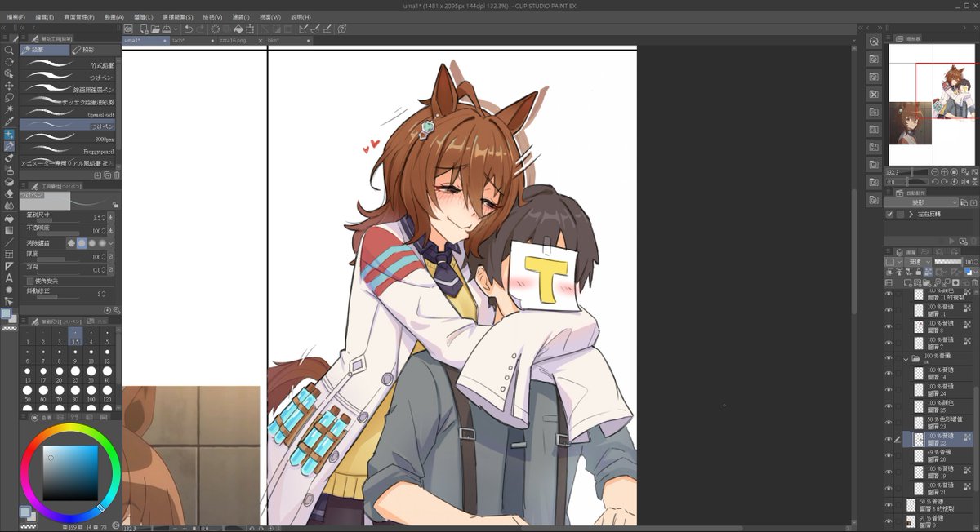Open the 檔案(F) menu
Image resolution: width=980 pixels, height=532 pixels.
[x=16, y=16]
